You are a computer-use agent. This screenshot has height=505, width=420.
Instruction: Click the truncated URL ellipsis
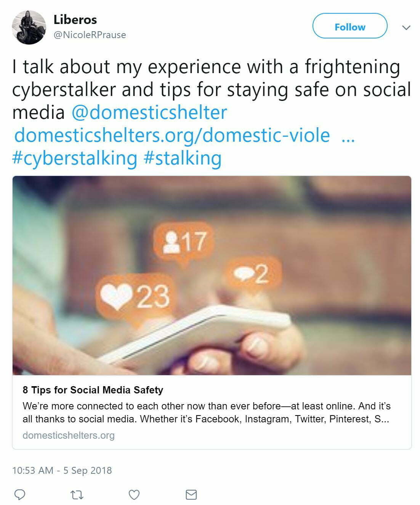(x=348, y=136)
